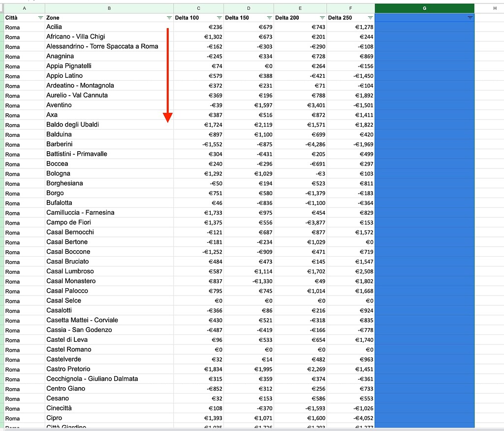Select column H by its header
This screenshot has width=504, height=431.
(x=495, y=8)
